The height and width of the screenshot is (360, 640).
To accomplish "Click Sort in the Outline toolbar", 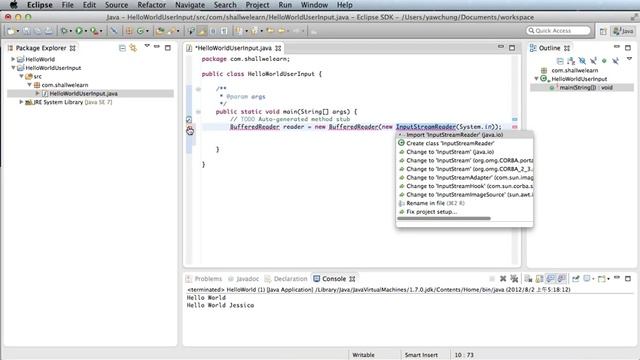I will pyautogui.click(x=571, y=61).
